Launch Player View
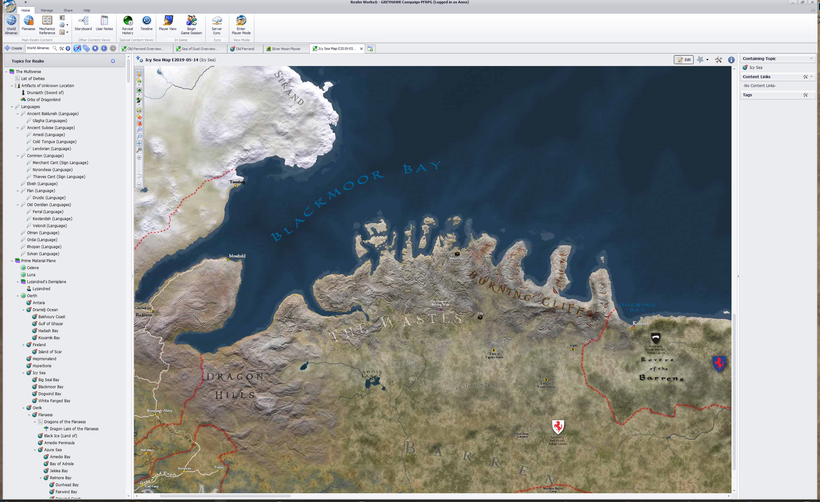 (x=168, y=23)
